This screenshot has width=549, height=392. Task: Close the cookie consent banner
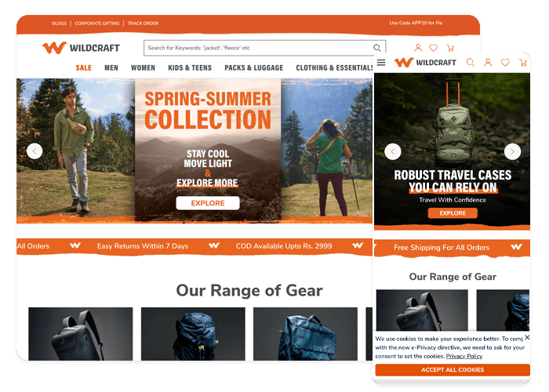pos(526,337)
